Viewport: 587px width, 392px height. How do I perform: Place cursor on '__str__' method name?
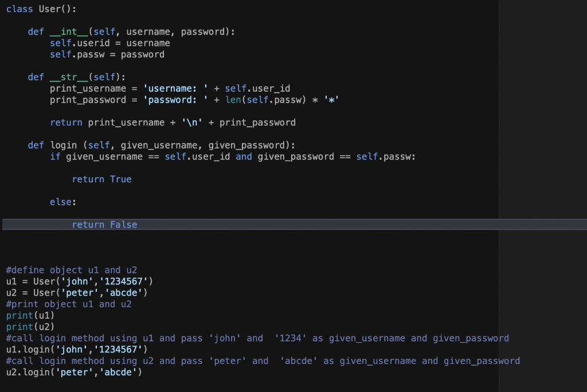(x=69, y=77)
